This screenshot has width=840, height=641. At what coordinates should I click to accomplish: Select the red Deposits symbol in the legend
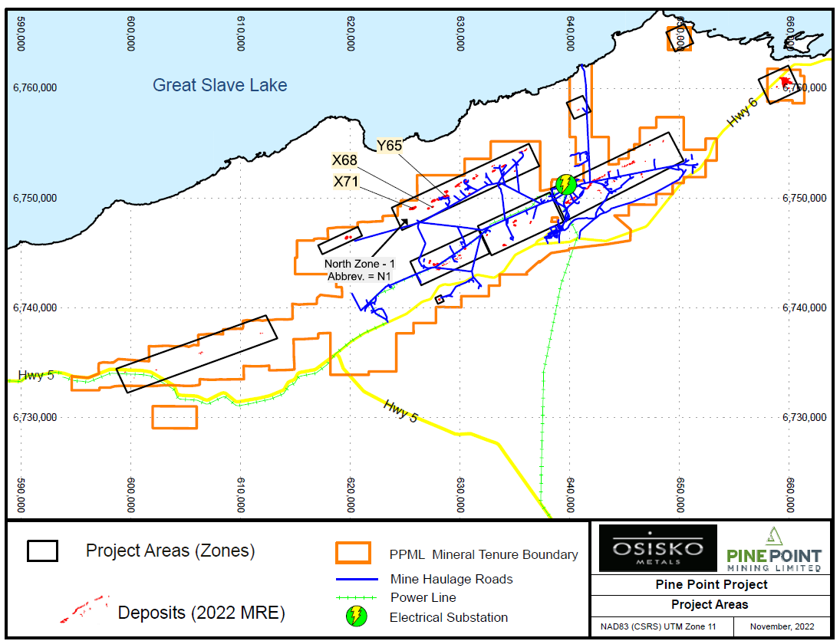[84, 610]
